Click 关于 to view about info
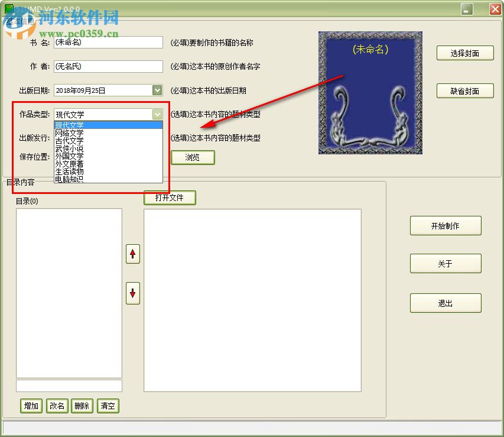This screenshot has height=437, width=504. pos(446,263)
